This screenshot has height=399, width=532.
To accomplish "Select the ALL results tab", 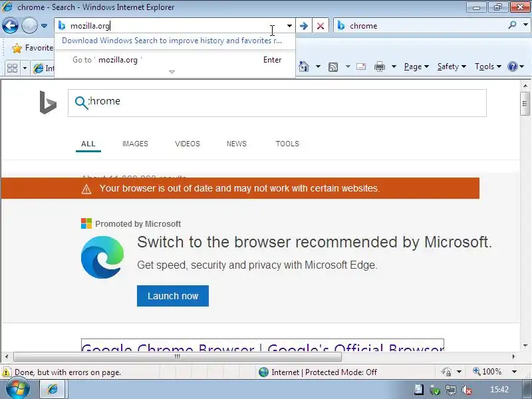I will (x=88, y=144).
